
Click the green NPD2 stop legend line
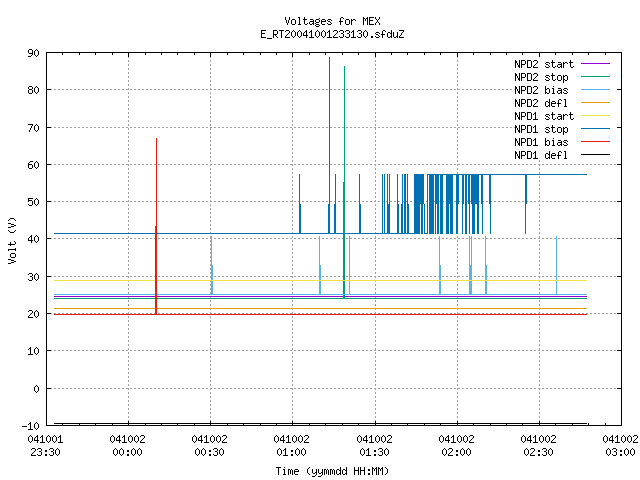595,76
